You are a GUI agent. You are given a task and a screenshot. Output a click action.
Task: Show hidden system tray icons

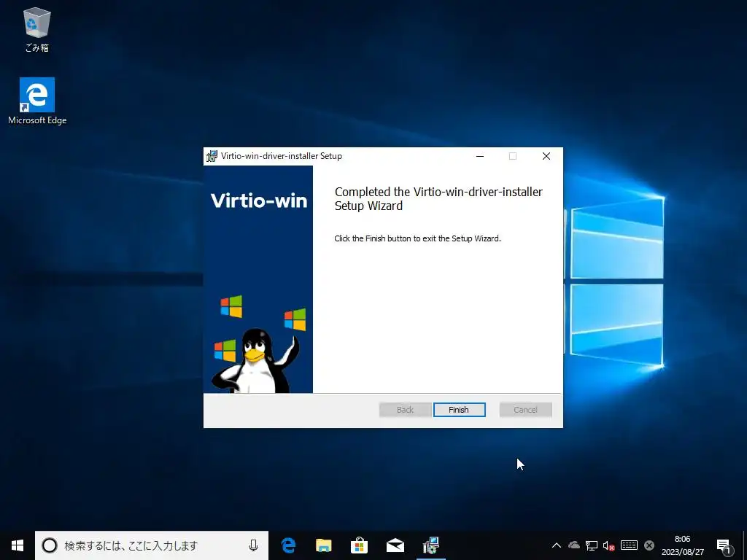(556, 545)
